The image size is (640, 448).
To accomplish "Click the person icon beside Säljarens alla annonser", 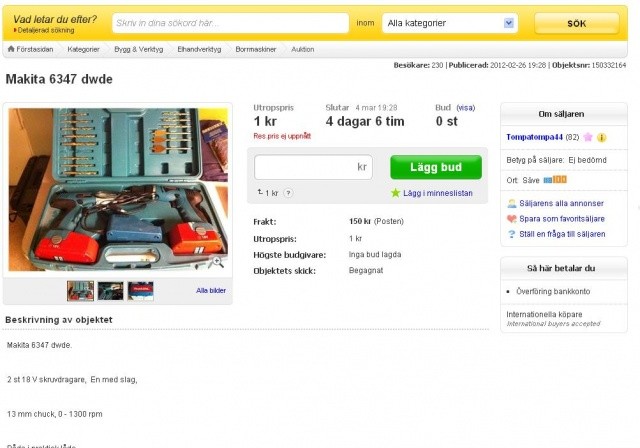I will [x=511, y=203].
